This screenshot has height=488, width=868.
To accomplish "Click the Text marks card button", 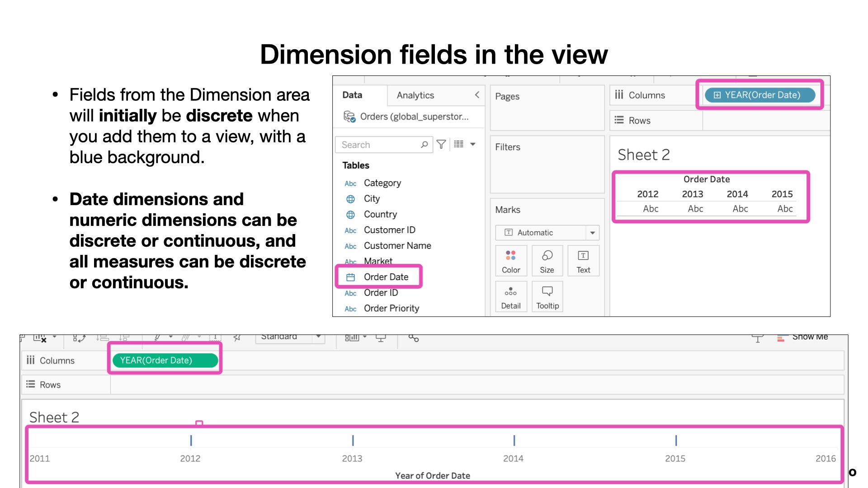I will (583, 261).
